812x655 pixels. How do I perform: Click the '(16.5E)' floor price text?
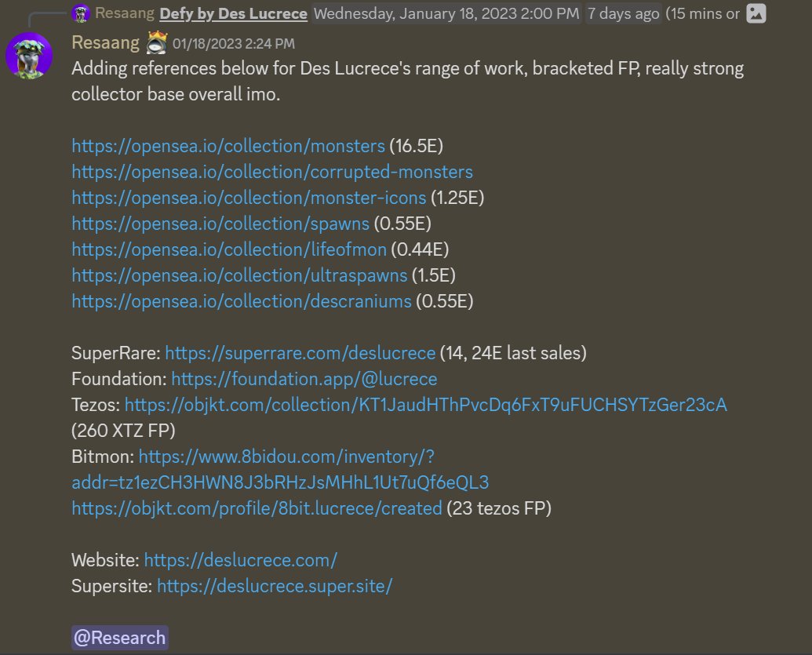tap(417, 146)
